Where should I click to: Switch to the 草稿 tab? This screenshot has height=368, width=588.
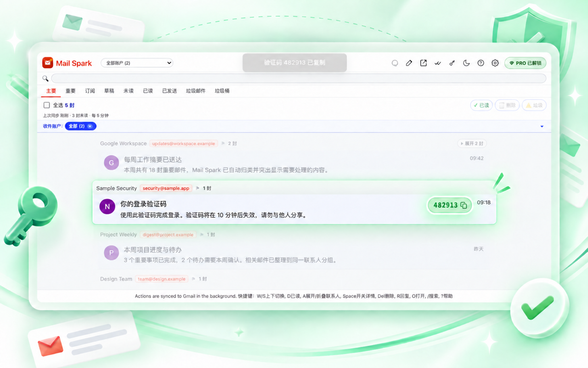pyautogui.click(x=109, y=91)
